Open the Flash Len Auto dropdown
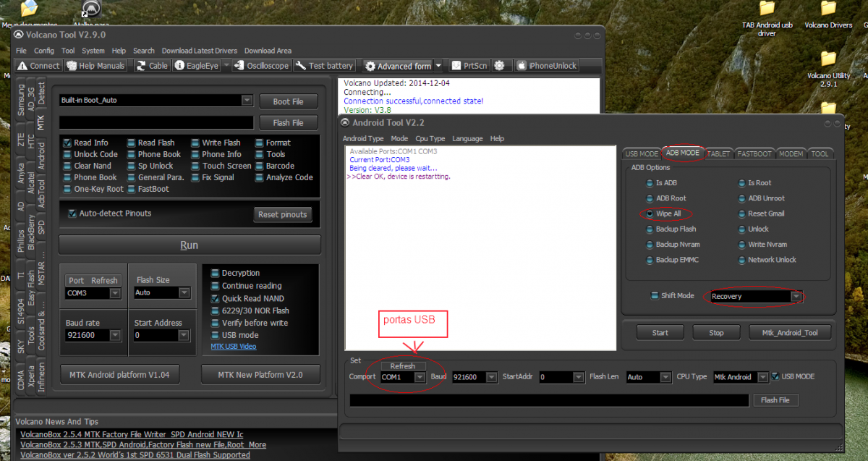The height and width of the screenshot is (461, 868). click(665, 377)
